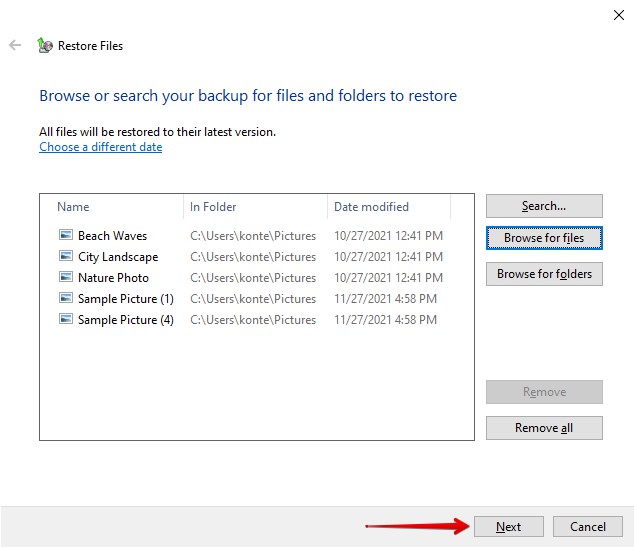Select the City Landscape picture file icon
The width and height of the screenshot is (634, 547).
pyautogui.click(x=66, y=256)
